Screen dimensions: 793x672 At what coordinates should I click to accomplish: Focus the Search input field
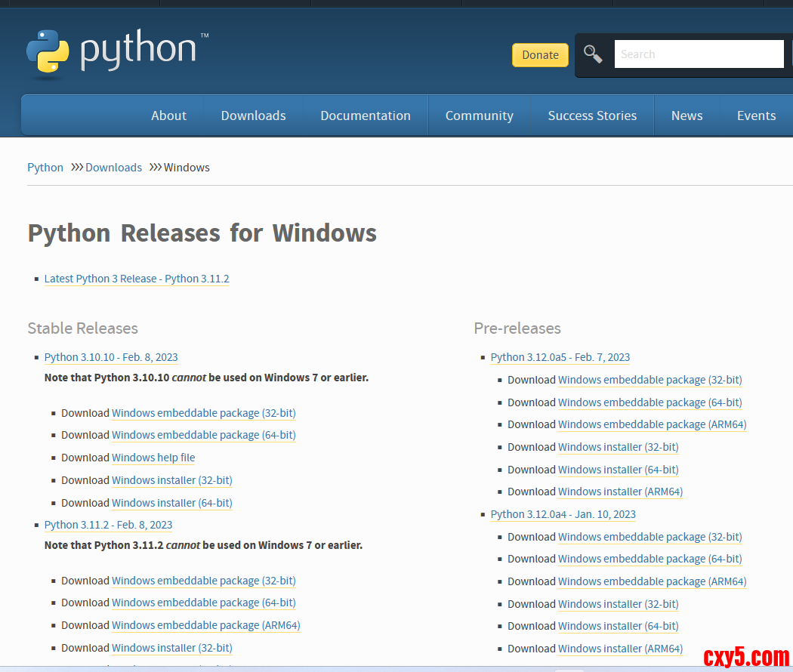tap(699, 54)
